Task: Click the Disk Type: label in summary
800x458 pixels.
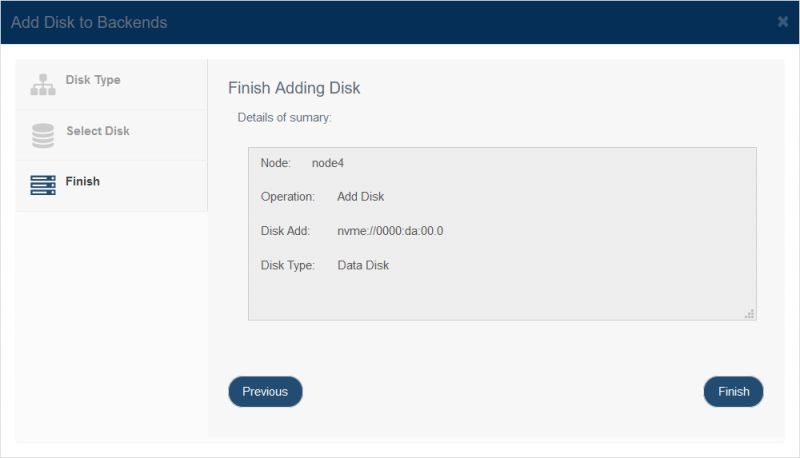Action: point(288,265)
